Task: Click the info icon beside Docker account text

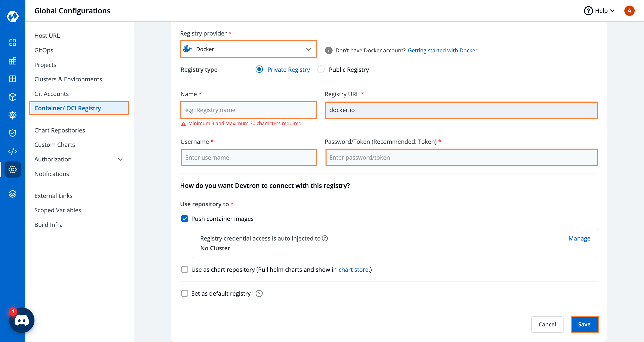Action: [x=329, y=50]
